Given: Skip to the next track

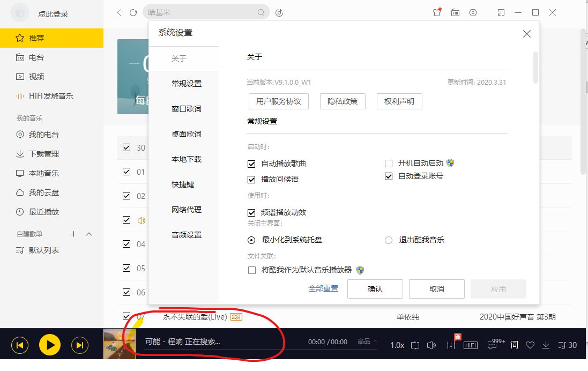Looking at the screenshot, I should (x=80, y=345).
